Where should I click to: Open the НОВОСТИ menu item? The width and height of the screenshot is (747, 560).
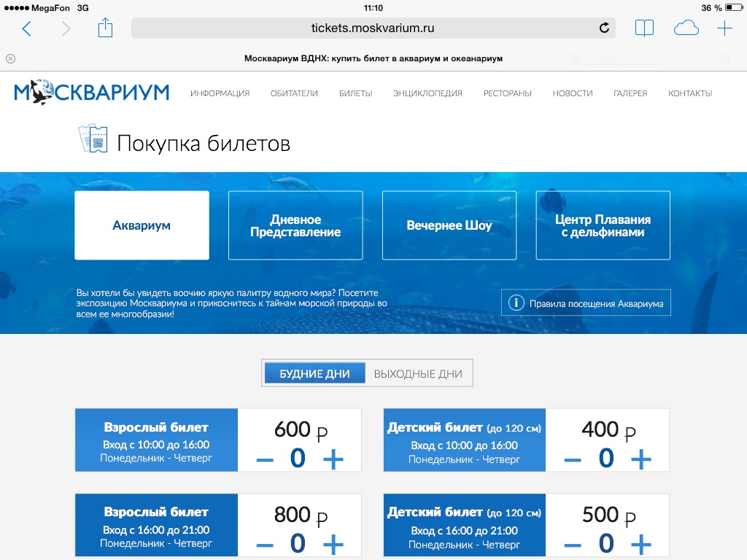pyautogui.click(x=572, y=93)
